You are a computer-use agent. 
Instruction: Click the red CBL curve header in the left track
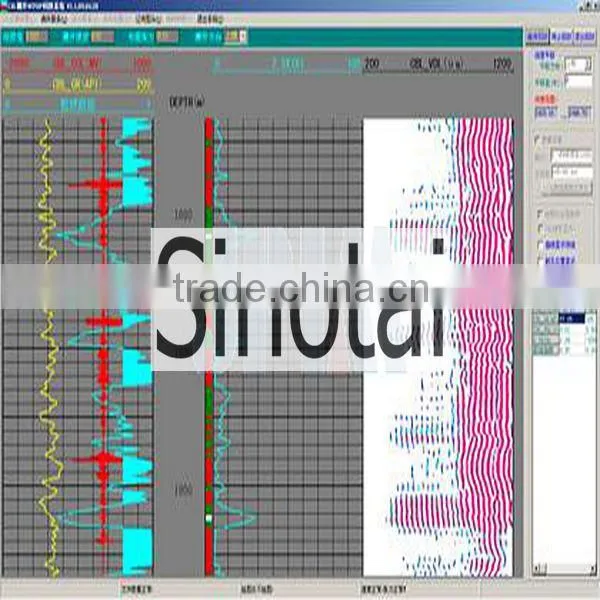[x=78, y=64]
